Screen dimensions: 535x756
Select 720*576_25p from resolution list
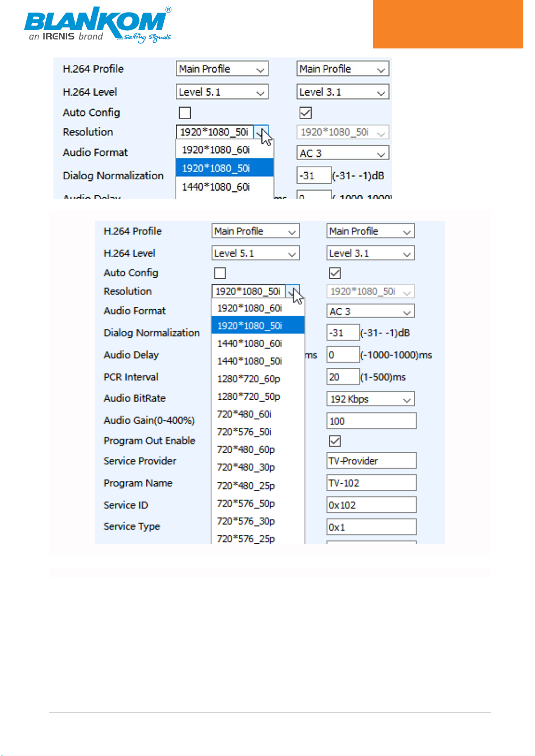pyautogui.click(x=258, y=538)
